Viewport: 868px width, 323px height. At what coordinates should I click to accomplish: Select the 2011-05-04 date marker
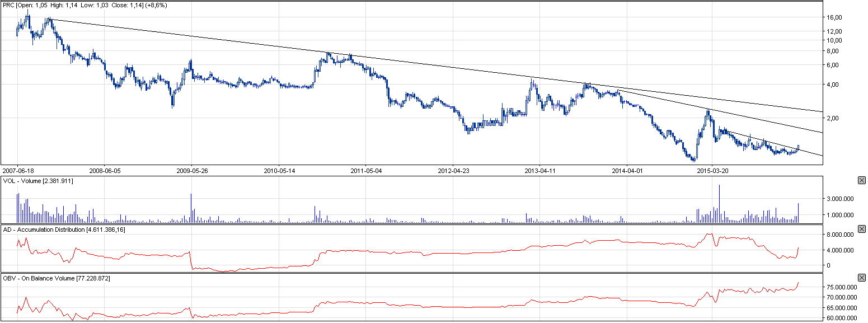point(365,170)
